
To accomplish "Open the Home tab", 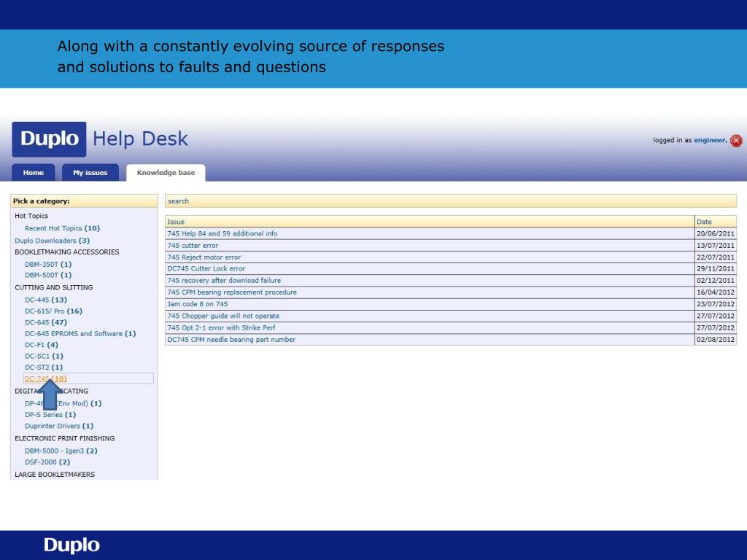I will coord(34,172).
